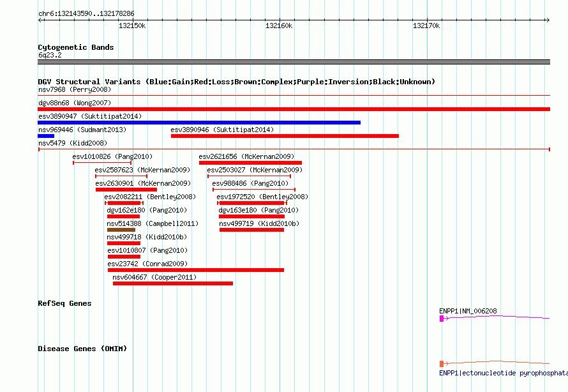Click the Cytogenetic Bands track title
The height and width of the screenshot is (392, 568).
76,47
